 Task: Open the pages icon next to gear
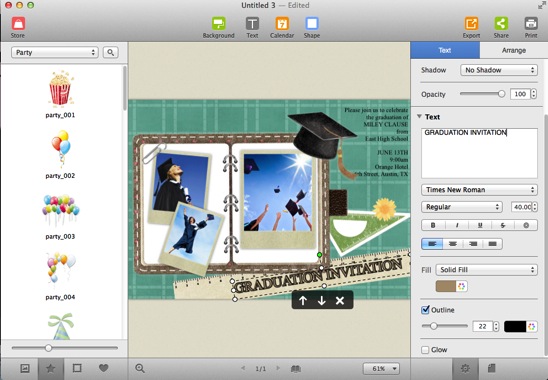pos(491,368)
